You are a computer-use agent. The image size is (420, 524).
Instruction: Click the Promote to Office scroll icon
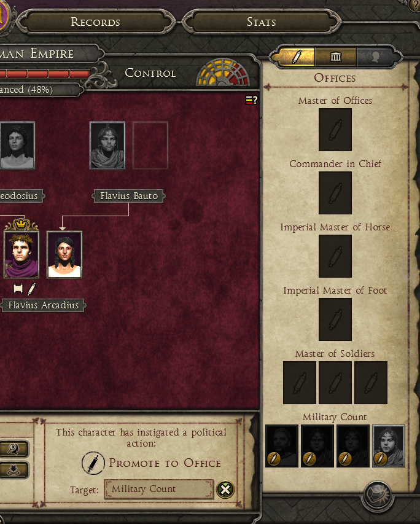tap(93, 463)
